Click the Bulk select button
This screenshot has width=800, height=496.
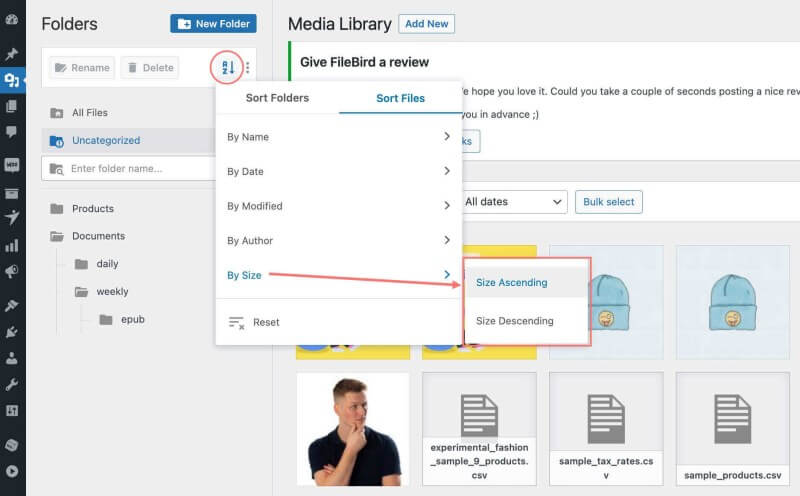609,202
